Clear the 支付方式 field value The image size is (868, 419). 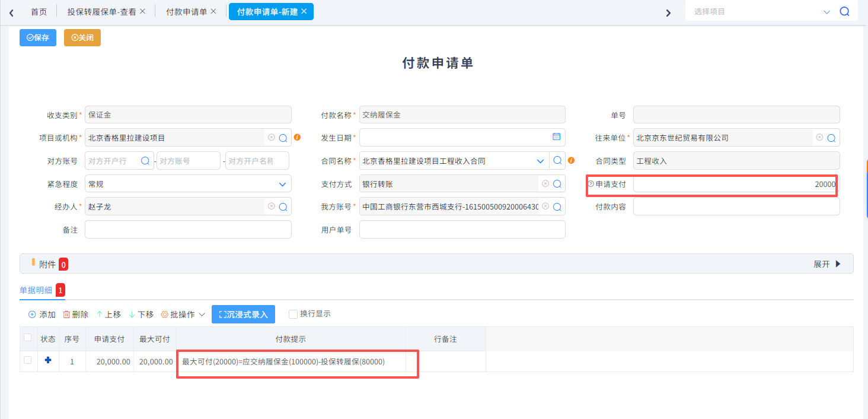(x=545, y=183)
